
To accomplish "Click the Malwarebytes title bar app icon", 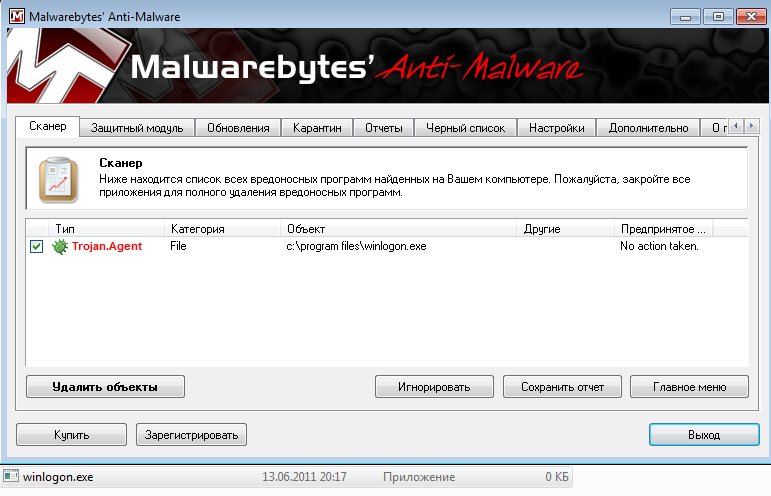I will click(16, 16).
